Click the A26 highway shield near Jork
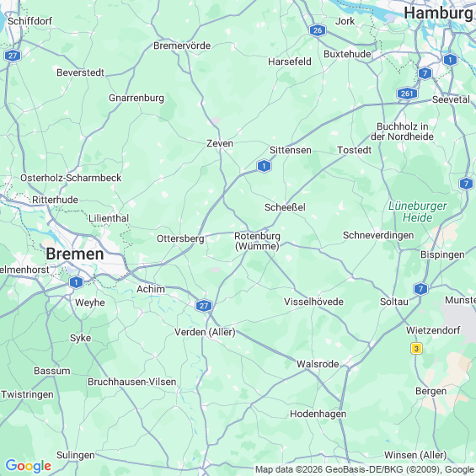 click(318, 30)
